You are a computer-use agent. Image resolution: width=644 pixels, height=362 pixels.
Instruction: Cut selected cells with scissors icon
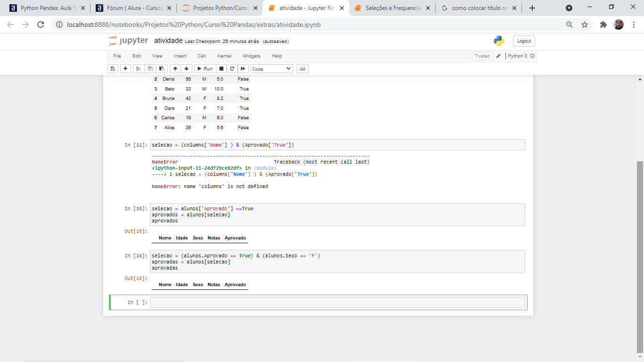click(x=139, y=69)
